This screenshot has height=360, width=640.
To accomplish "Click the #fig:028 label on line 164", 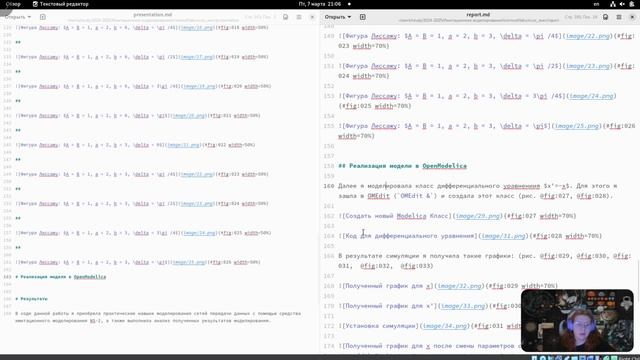I will coord(546,236).
